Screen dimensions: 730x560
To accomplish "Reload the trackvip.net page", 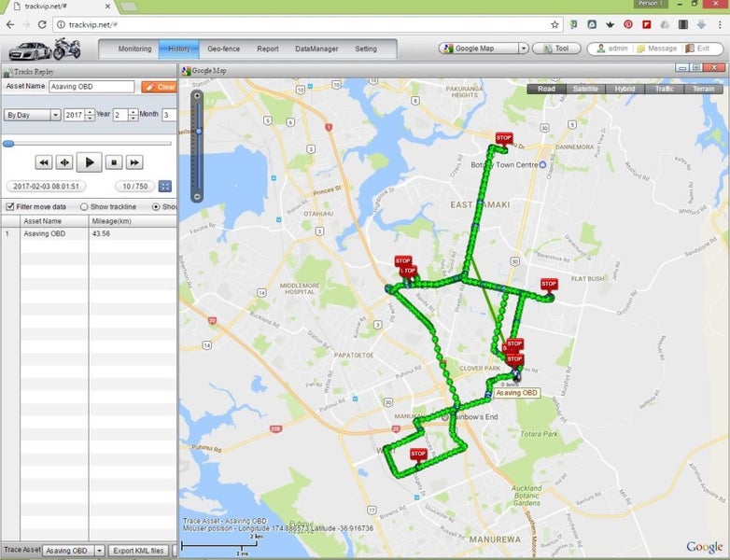I will click(42, 24).
